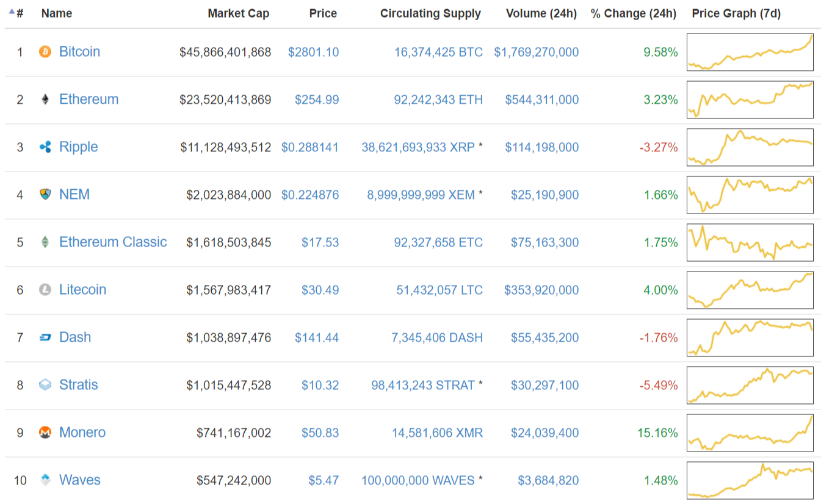This screenshot has height=504, width=821.
Task: Click the Dash logo icon
Action: click(x=45, y=337)
